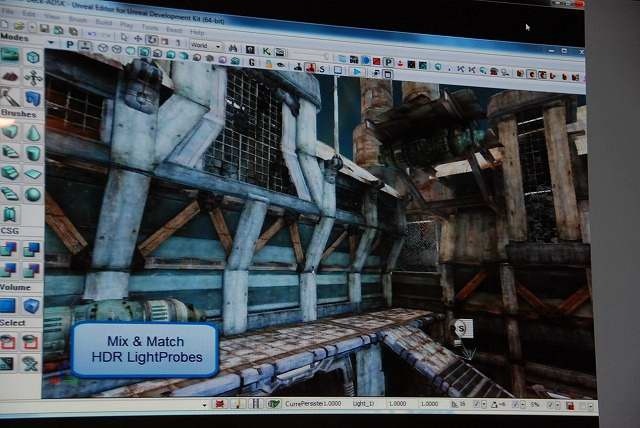Apply CSG Subtract

[x=32, y=248]
